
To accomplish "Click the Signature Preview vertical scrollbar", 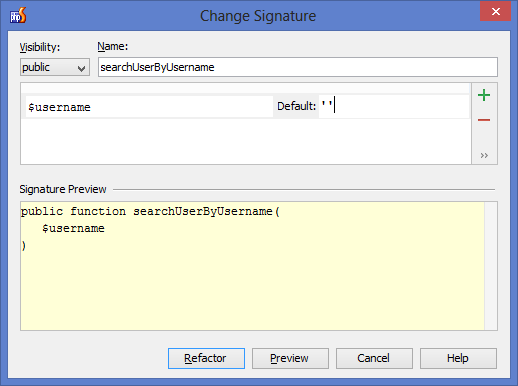I will pyautogui.click(x=491, y=266).
